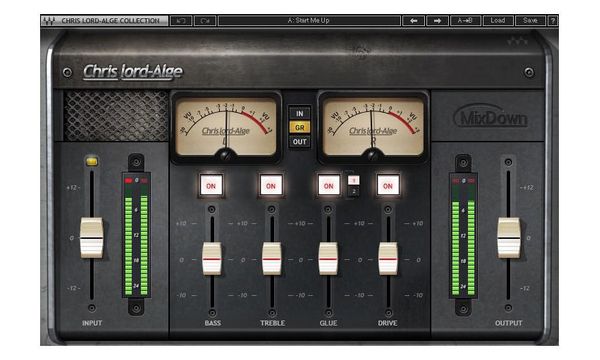
Task: Switch VU meters to OUT mode
Action: 300,142
